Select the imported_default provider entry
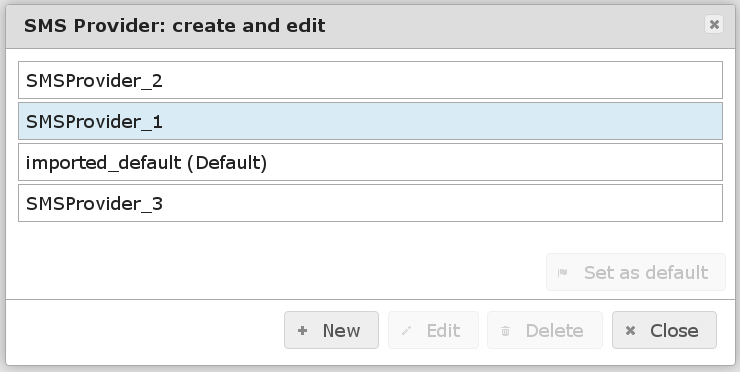This screenshot has width=740, height=372. 370,162
